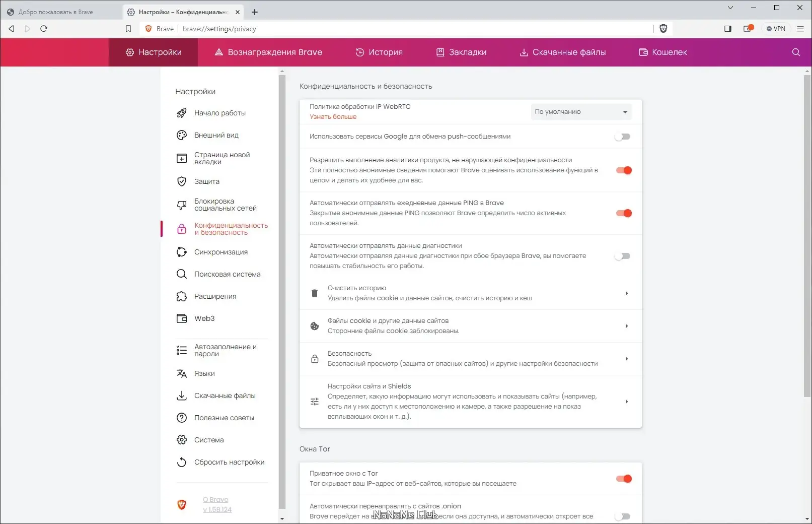This screenshot has width=812, height=524.
Task: Click the rocket icon for Начало работы
Action: pos(182,113)
